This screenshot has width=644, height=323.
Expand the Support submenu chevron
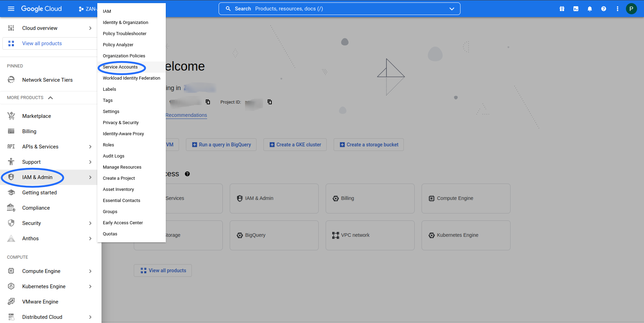click(x=90, y=162)
